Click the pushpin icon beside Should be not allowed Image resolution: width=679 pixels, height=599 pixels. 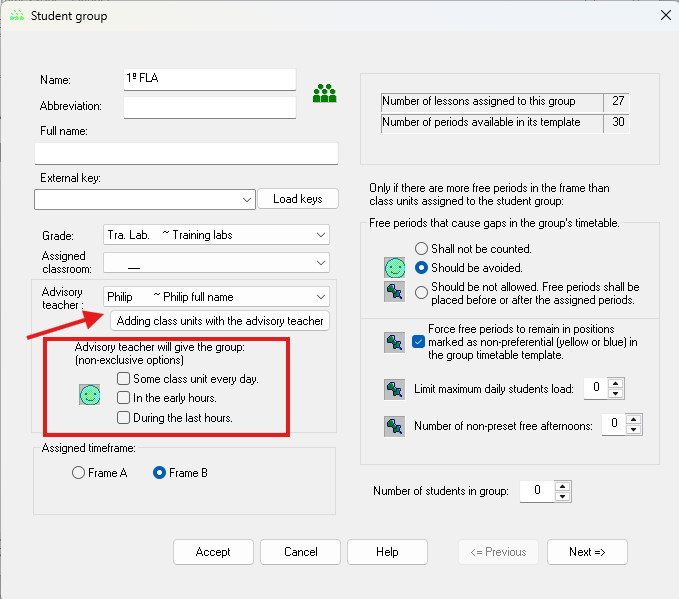(394, 291)
